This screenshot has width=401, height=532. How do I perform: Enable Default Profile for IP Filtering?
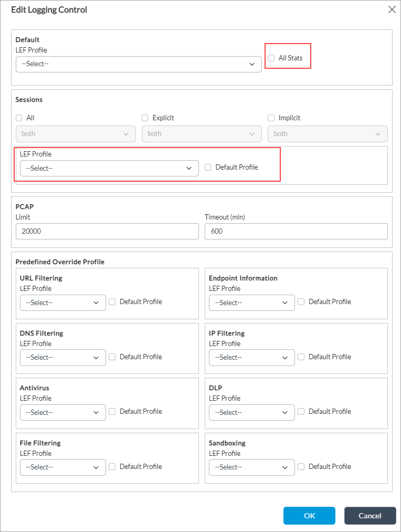(301, 357)
